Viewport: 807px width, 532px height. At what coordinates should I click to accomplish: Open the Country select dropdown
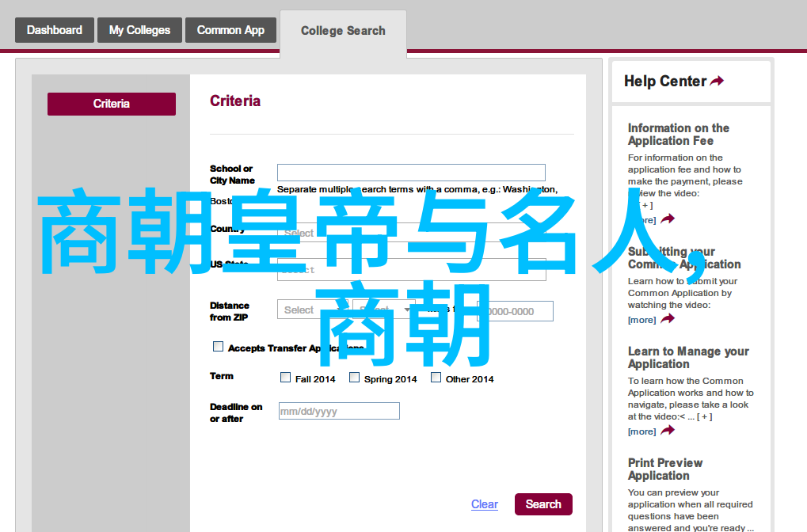click(411, 233)
